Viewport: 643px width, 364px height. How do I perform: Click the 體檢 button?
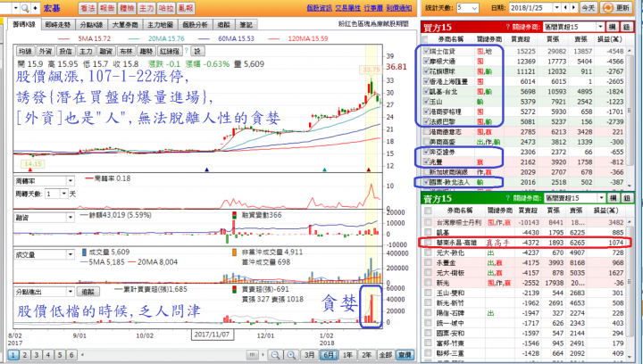click(127, 8)
